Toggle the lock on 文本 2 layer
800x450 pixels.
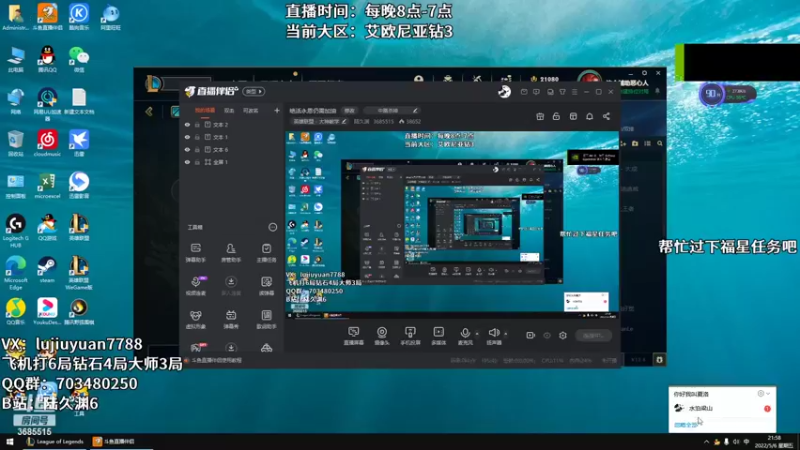tap(197, 124)
